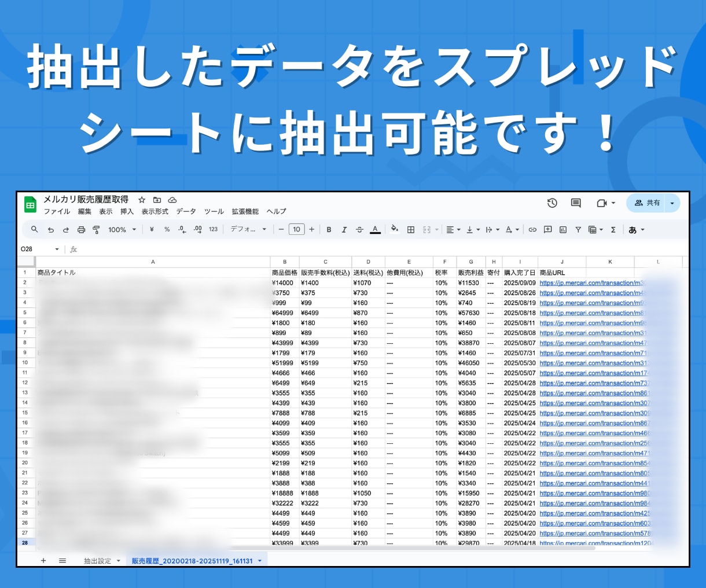Open the 挿入 menu
This screenshot has width=706, height=588.
point(127,212)
